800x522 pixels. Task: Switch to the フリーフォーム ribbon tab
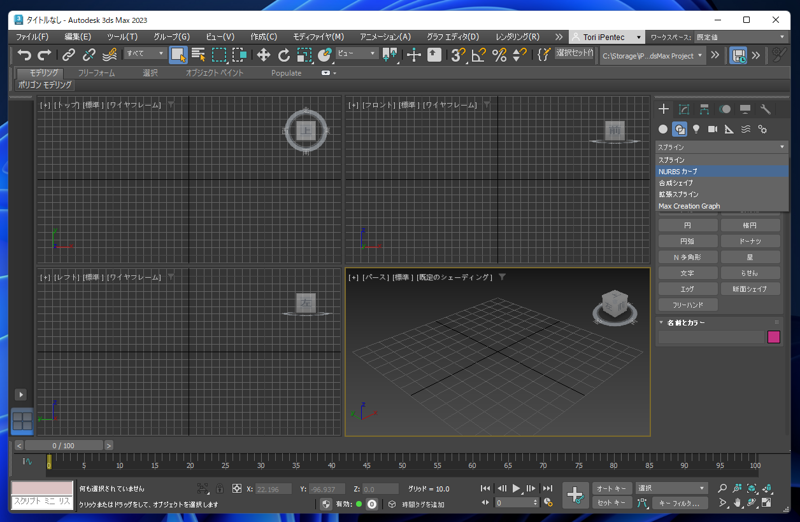(x=96, y=73)
